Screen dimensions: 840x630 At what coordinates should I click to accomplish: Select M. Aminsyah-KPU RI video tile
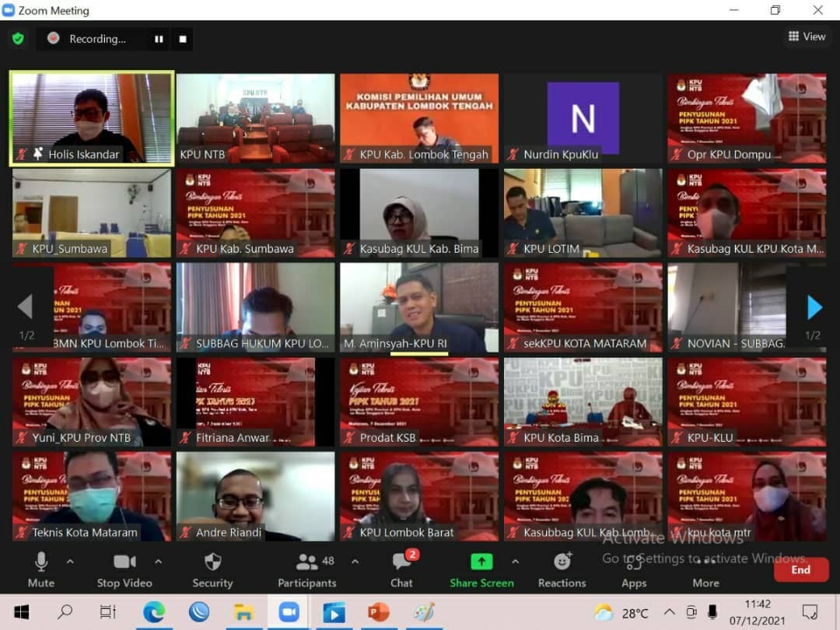pyautogui.click(x=419, y=307)
